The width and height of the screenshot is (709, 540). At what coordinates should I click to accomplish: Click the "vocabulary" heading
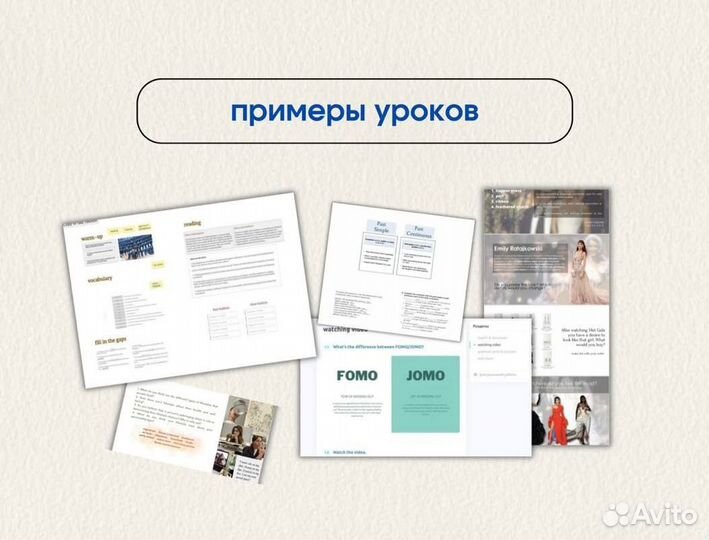tap(100, 279)
